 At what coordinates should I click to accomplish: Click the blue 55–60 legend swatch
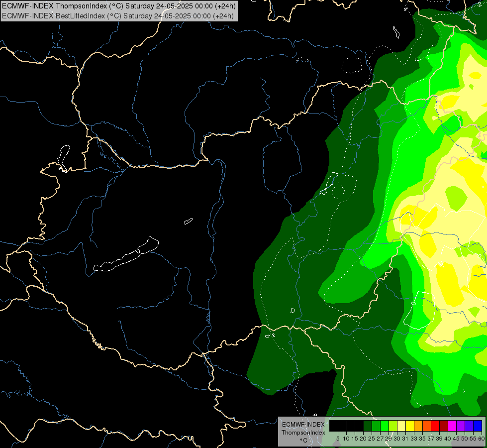(478, 426)
